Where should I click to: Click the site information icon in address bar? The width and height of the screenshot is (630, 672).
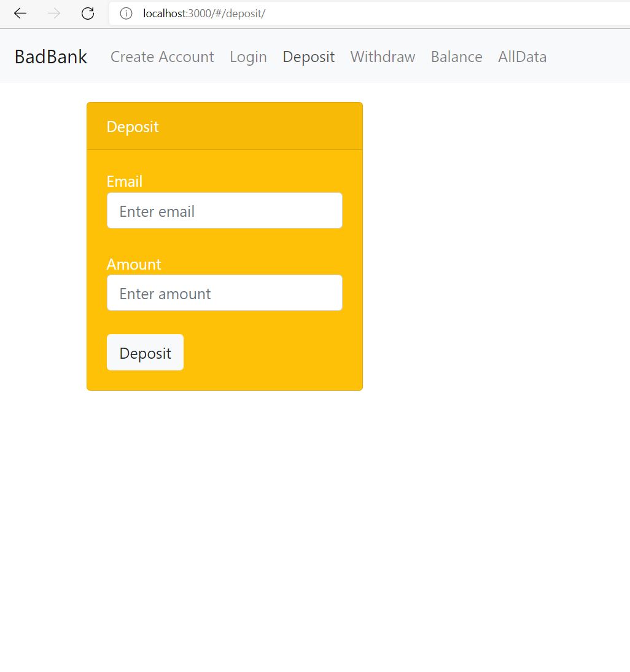coord(125,13)
